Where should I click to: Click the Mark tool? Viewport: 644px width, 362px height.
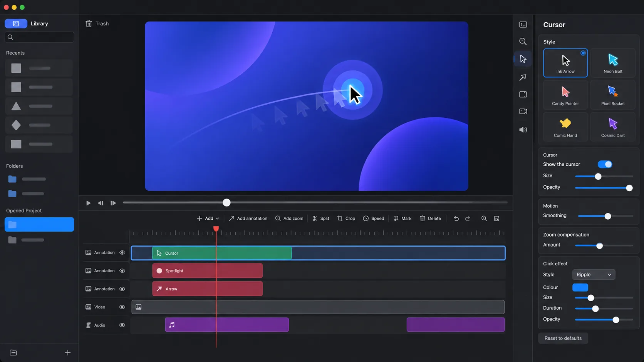tap(402, 219)
